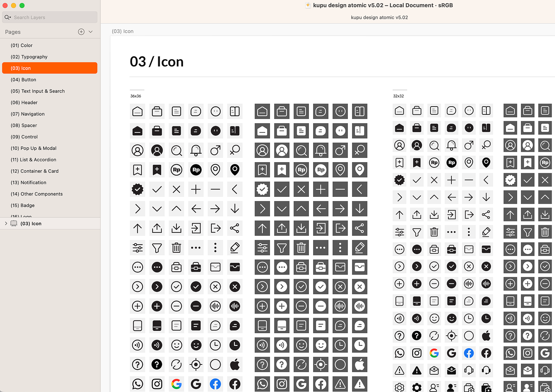
Task: Select trash icon in 36x36 dark set
Action: 301,247
